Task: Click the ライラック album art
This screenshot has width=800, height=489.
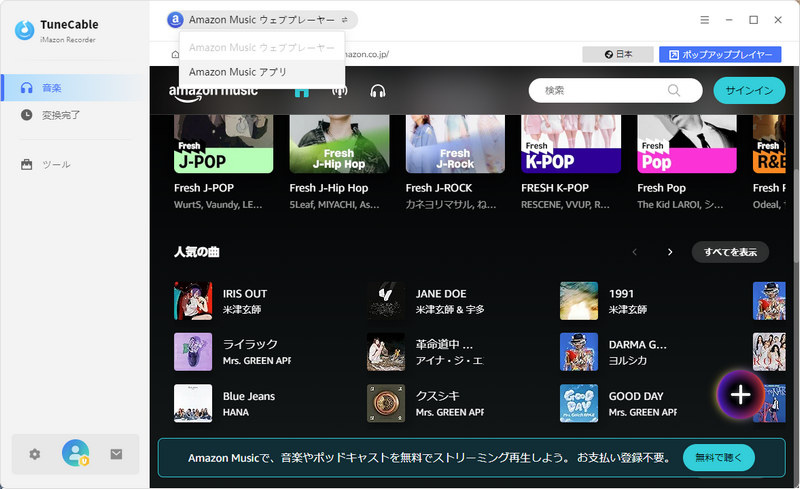Action: point(193,352)
